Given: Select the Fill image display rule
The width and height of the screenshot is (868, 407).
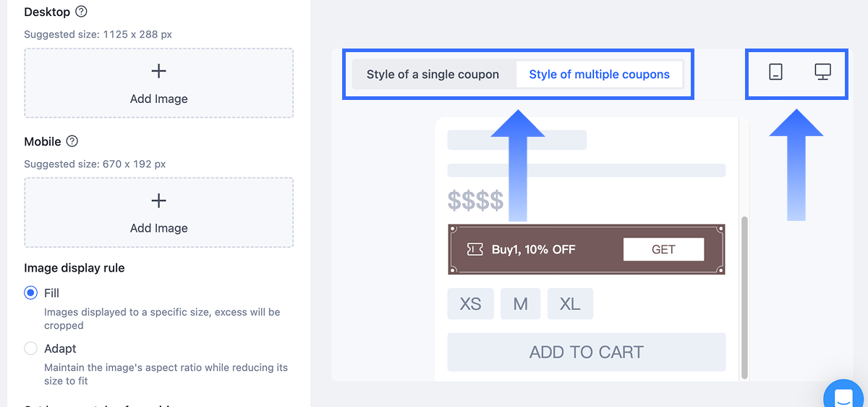Looking at the screenshot, I should tap(30, 293).
